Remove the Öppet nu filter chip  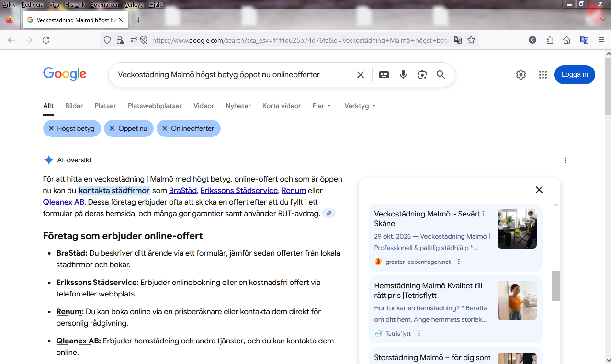click(x=129, y=128)
